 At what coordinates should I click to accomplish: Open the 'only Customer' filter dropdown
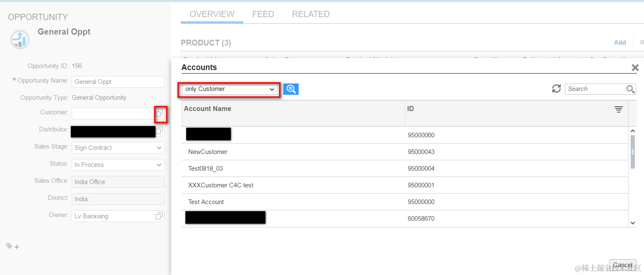click(x=230, y=89)
